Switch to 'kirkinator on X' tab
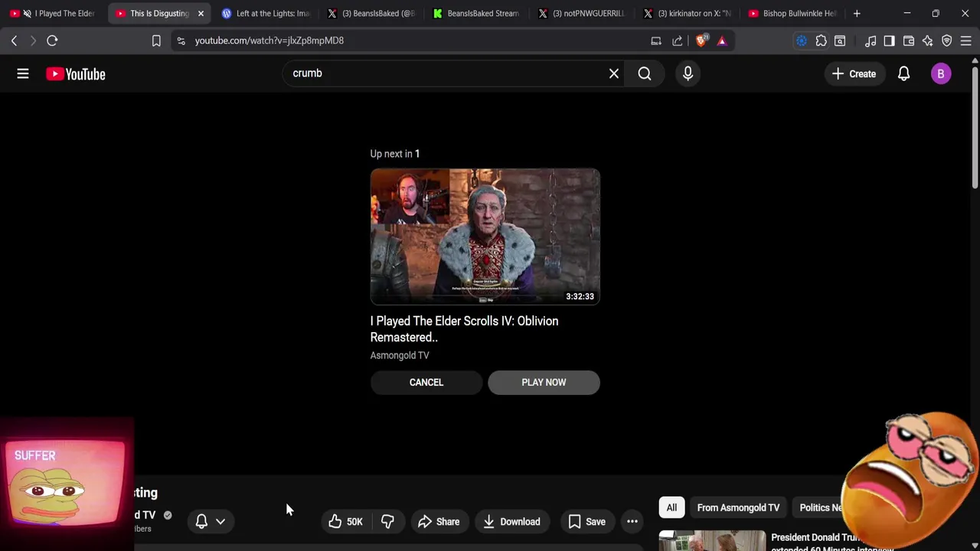 click(x=688, y=13)
